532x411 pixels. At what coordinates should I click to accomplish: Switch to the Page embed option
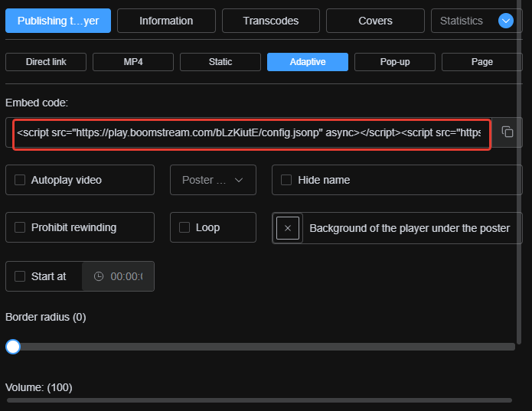tap(481, 62)
